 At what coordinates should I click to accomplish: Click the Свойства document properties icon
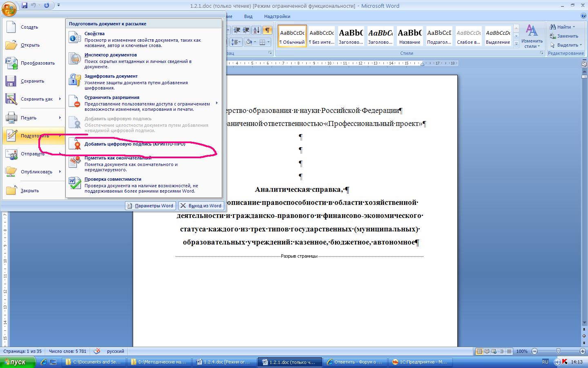pyautogui.click(x=75, y=37)
